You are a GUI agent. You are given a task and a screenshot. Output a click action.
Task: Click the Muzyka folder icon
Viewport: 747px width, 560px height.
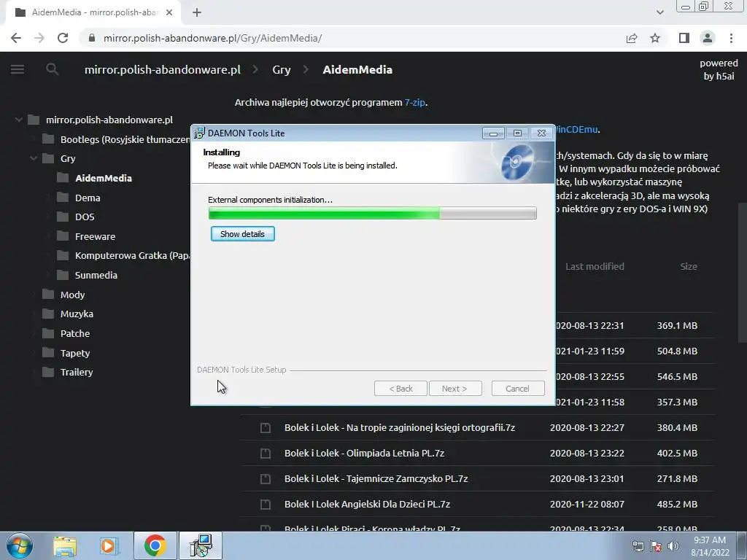[48, 314]
